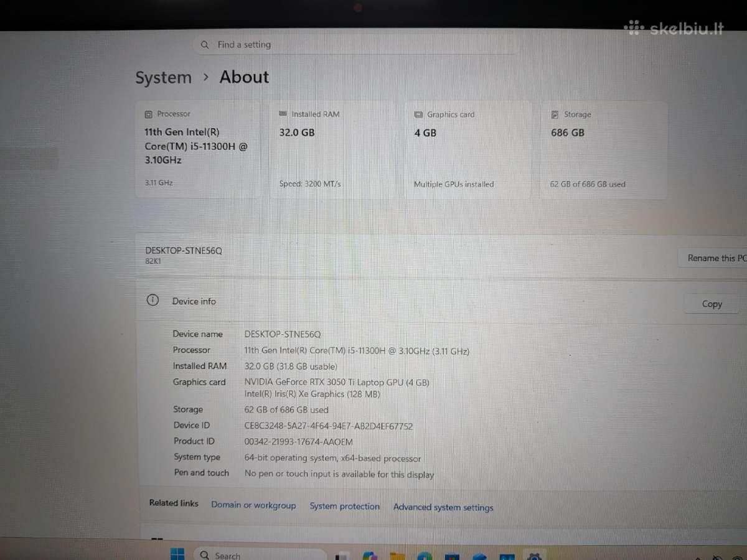Image resolution: width=747 pixels, height=560 pixels.
Task: Click the NVIDIA GeForce RTX 3050 Ti line
Action: coord(337,383)
